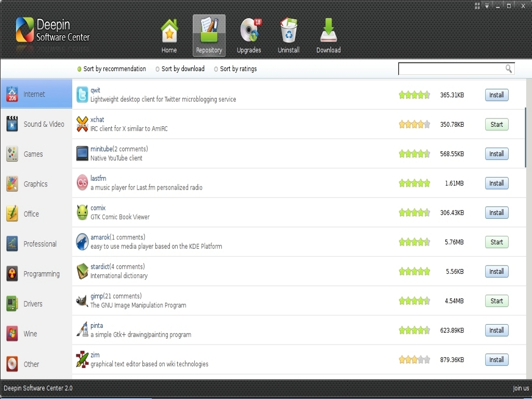Install the comix comic viewer
The image size is (532, 399).
pos(497,212)
